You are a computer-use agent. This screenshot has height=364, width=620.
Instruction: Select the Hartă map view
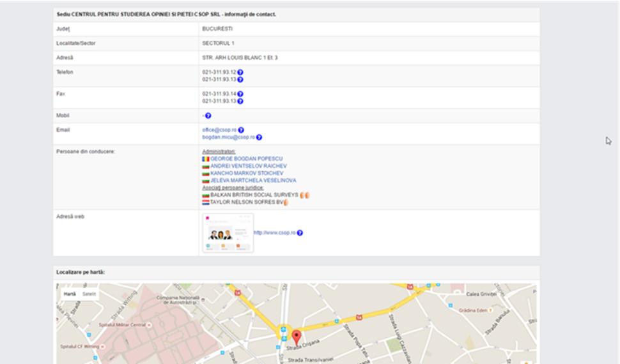70,294
